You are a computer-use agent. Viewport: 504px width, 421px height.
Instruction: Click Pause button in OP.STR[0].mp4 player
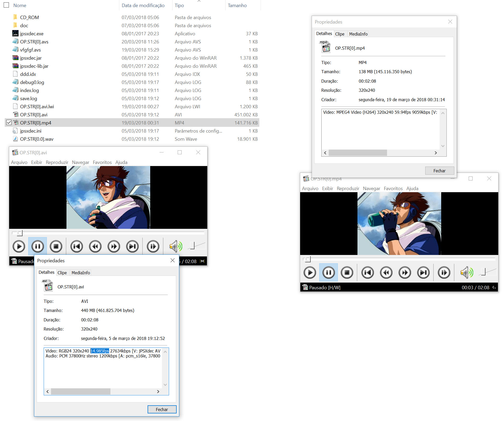tap(328, 272)
